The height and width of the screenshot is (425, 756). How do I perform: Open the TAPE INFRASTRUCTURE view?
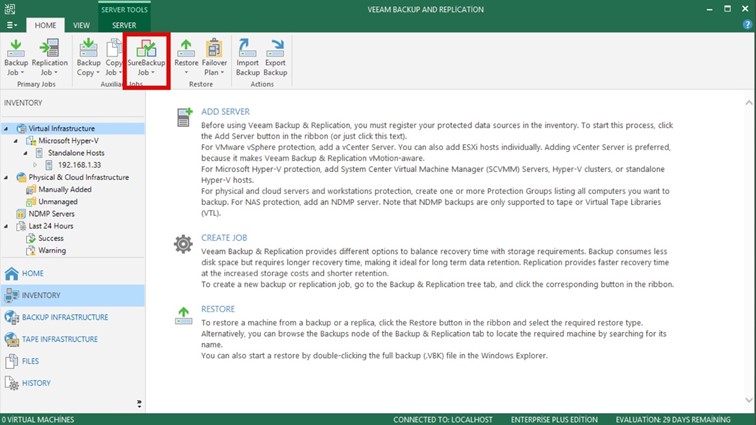(x=60, y=339)
